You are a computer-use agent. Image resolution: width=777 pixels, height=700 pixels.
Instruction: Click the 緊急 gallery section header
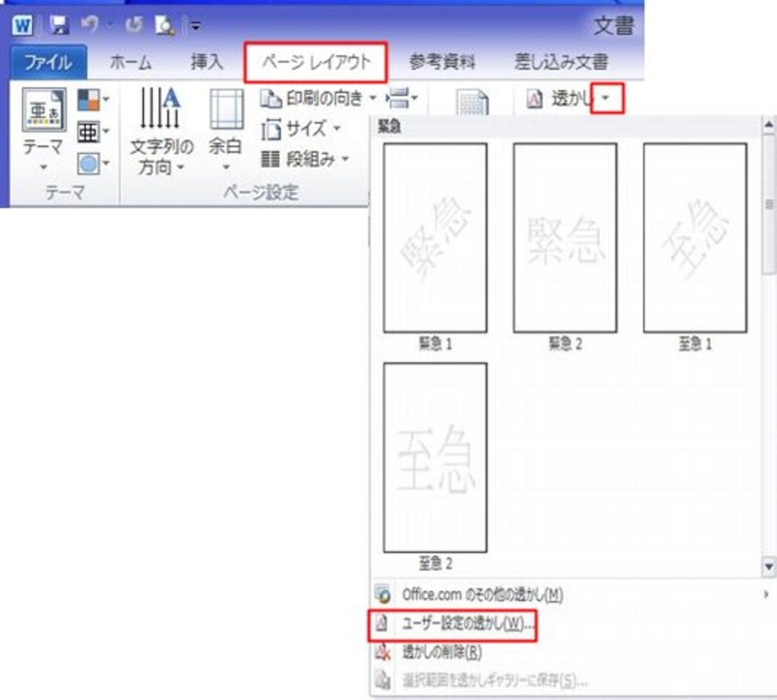390,127
